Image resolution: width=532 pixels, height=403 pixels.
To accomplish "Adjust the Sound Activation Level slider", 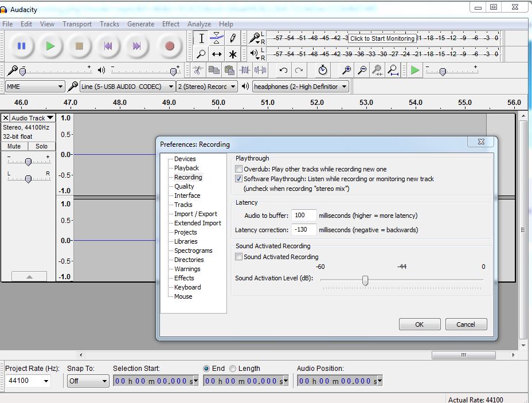I will (365, 280).
